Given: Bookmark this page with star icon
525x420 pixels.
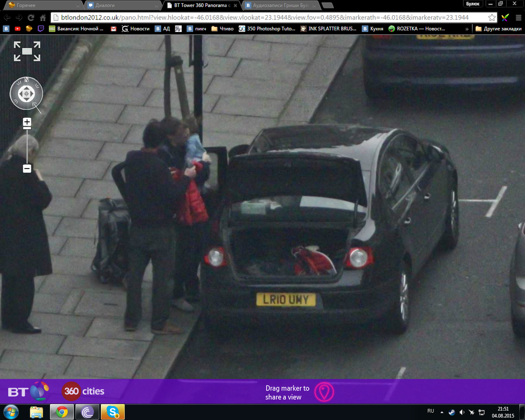Looking at the screenshot, I should 492,17.
